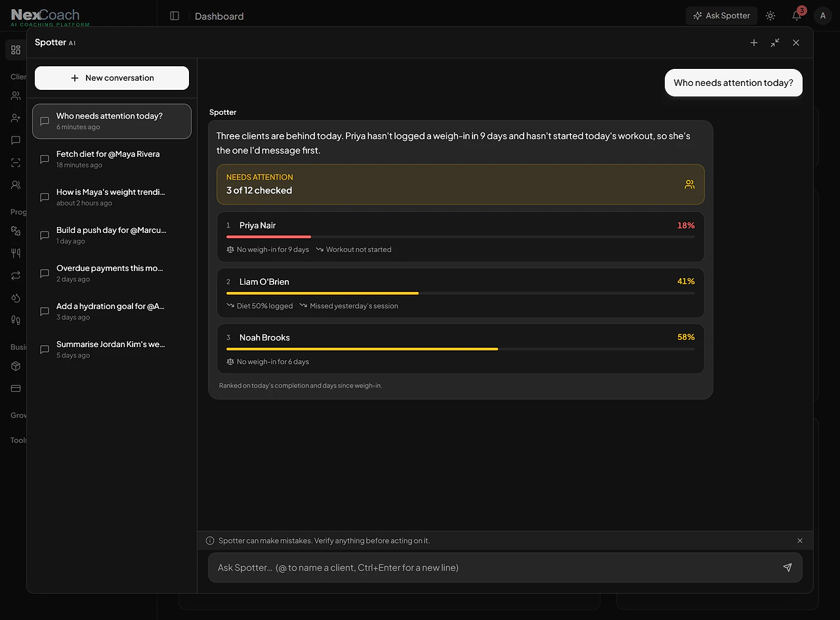Open the "Who needs attention today?" conversation in the list
This screenshot has width=840, height=620.
pos(112,121)
